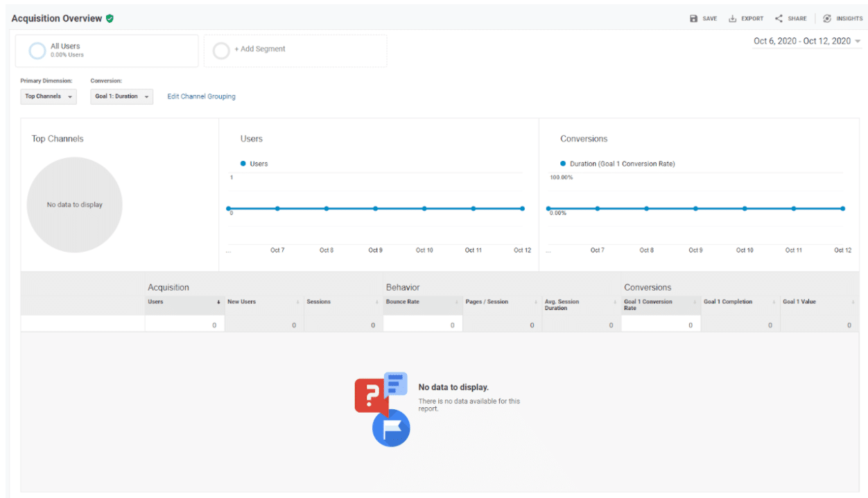The height and width of the screenshot is (498, 868).
Task: Click the + Add Segment button
Action: pyautogui.click(x=260, y=49)
